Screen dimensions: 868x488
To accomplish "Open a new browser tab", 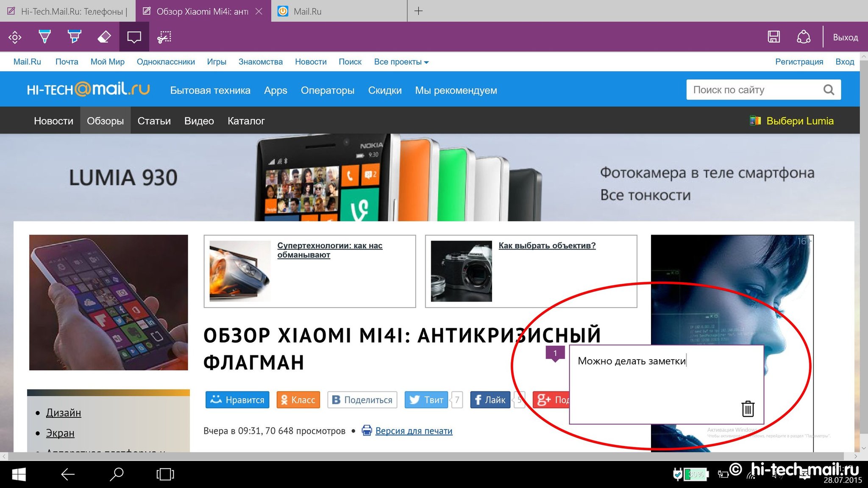I will point(418,11).
